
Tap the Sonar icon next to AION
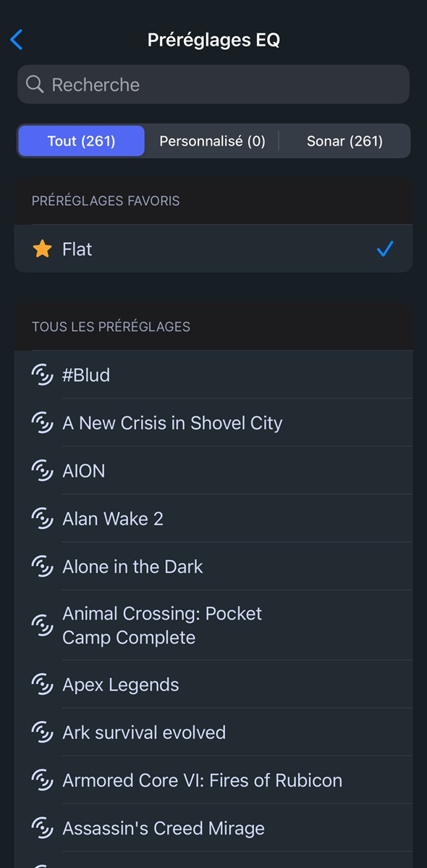(42, 470)
